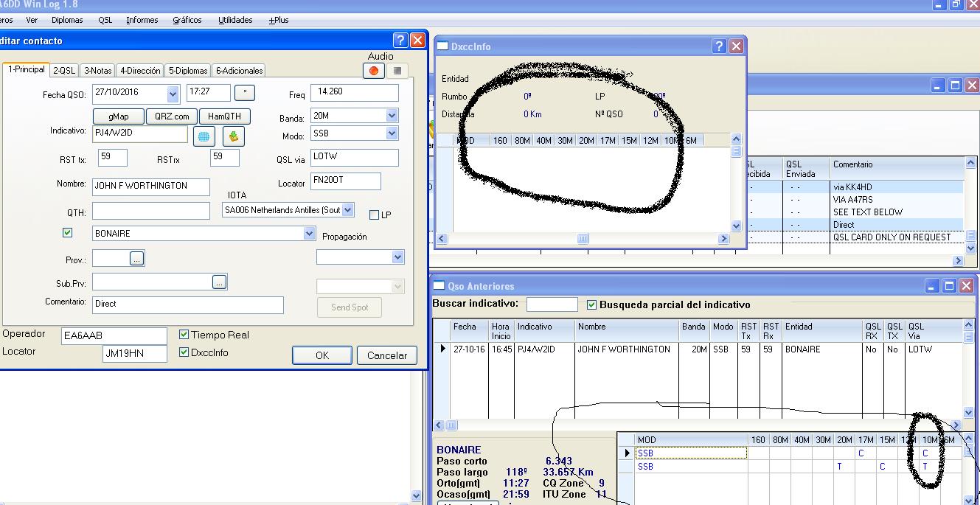Switch to the 2-QSL tab
This screenshot has width=980, height=505.
[x=64, y=71]
